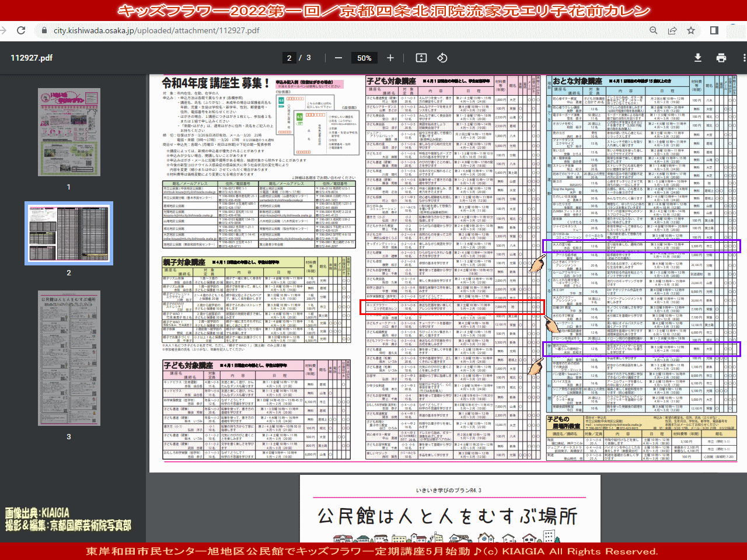Click the いきいき学びのプランR4.3 caption
Screen dimensions: 747x560
click(x=448, y=491)
